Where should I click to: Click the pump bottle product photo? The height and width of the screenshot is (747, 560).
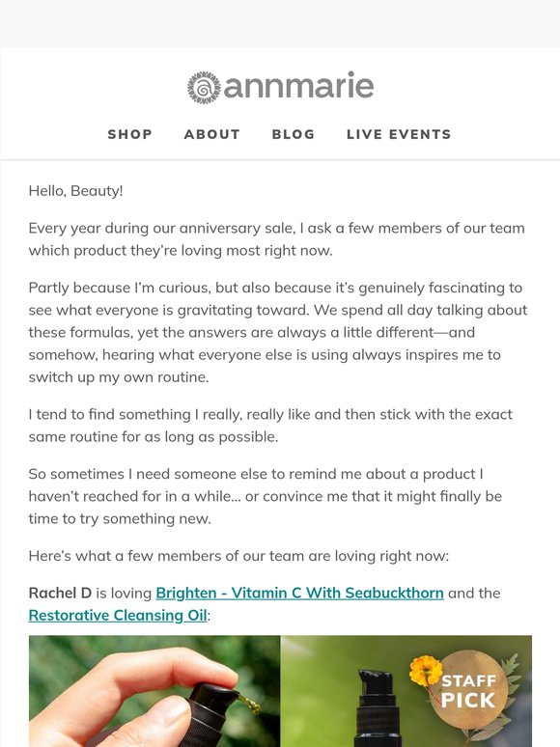pyautogui.click(x=406, y=691)
